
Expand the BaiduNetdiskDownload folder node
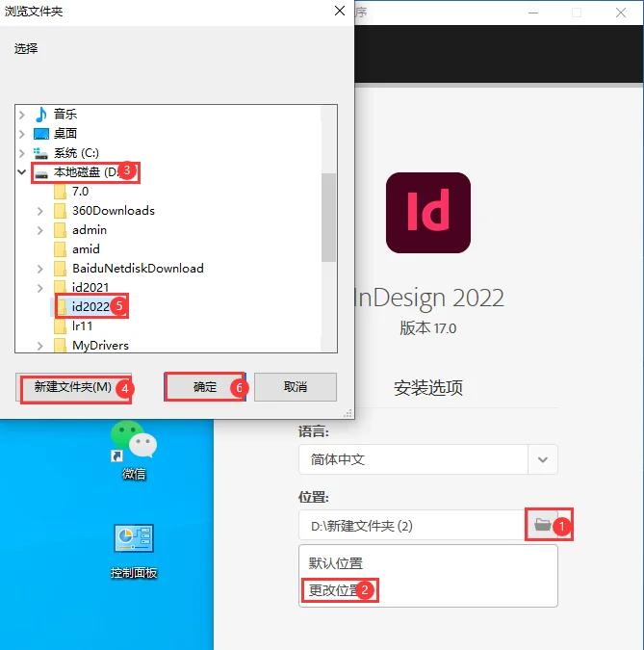point(40,269)
